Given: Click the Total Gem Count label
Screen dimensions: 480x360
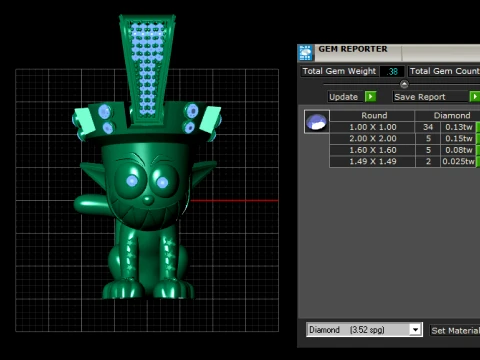Looking at the screenshot, I should coord(444,71).
